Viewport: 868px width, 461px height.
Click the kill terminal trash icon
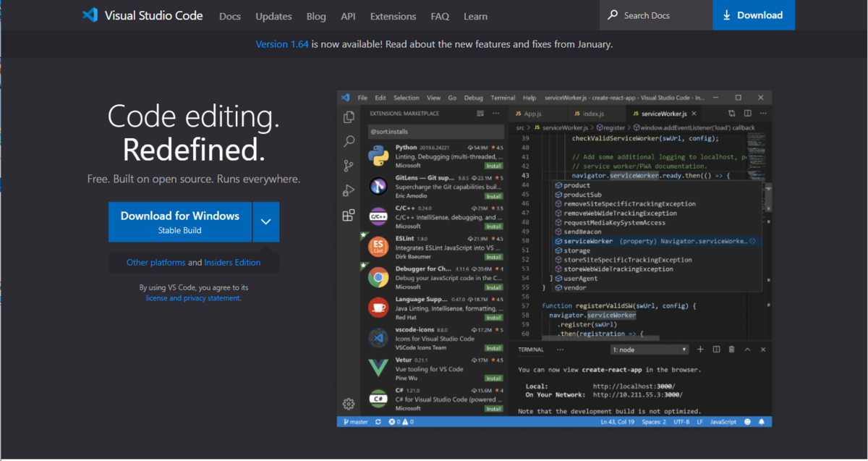(x=731, y=349)
